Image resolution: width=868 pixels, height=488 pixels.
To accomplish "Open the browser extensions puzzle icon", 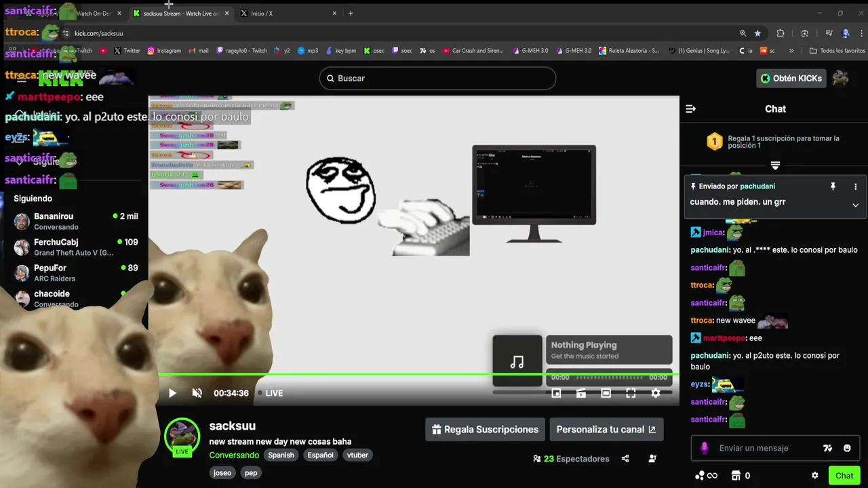I will 781,33.
